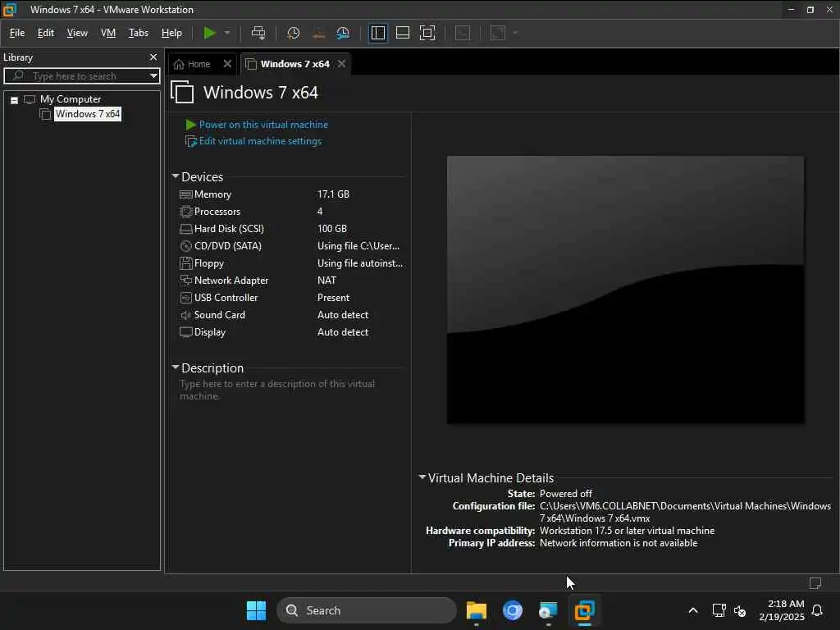Take a snapshot using the clock icon
This screenshot has height=630, width=840.
[x=293, y=33]
